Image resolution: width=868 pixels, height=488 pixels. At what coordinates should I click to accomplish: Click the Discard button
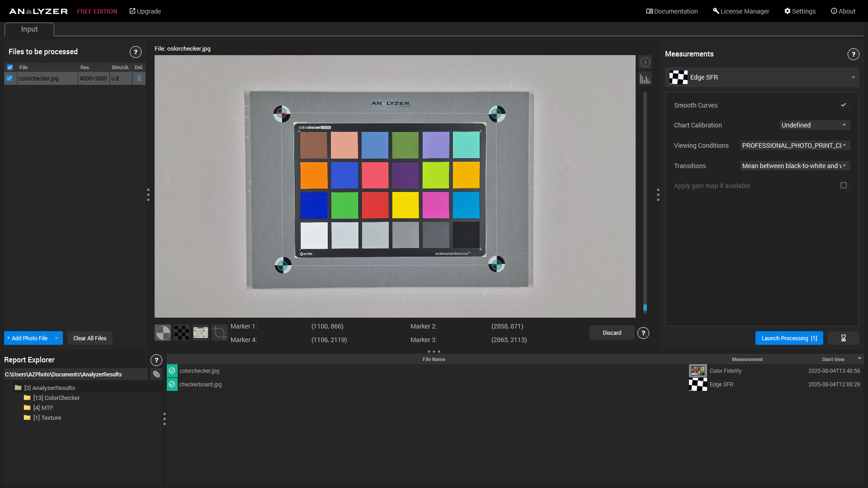click(612, 333)
